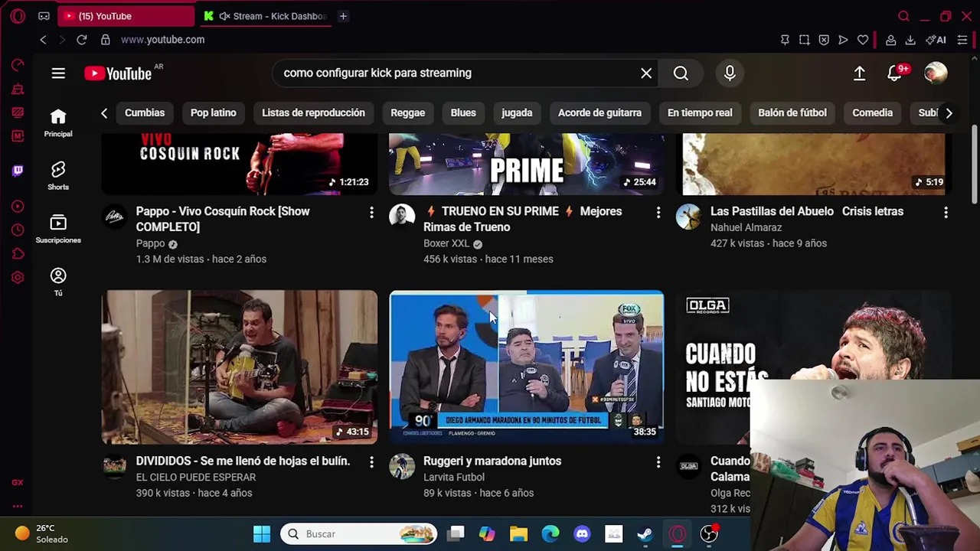The height and width of the screenshot is (551, 980).
Task: Select the En tiempo real chip
Action: pyautogui.click(x=700, y=113)
